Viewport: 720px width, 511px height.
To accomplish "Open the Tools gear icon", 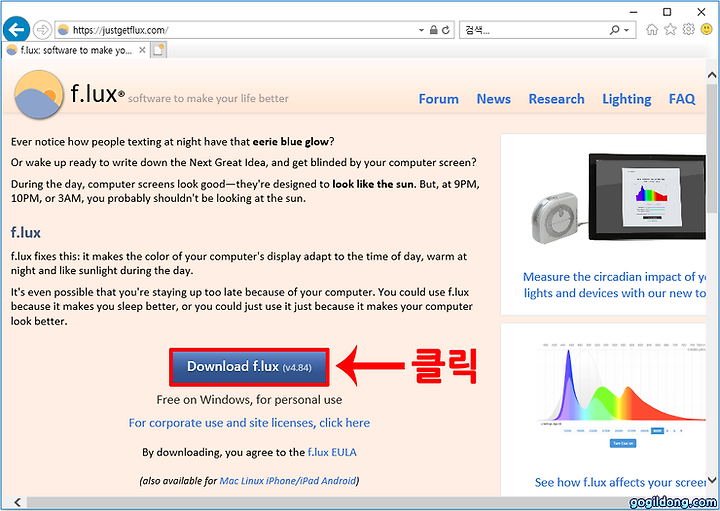I will [688, 30].
